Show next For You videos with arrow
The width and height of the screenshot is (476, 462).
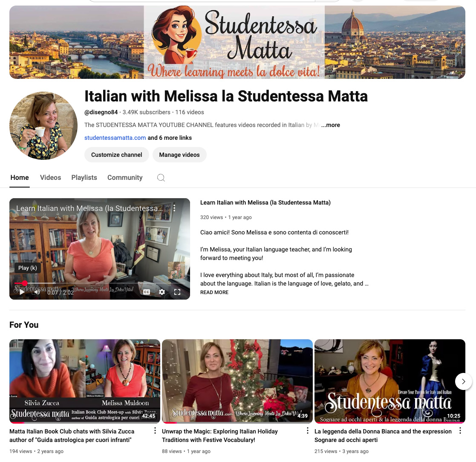point(464,381)
